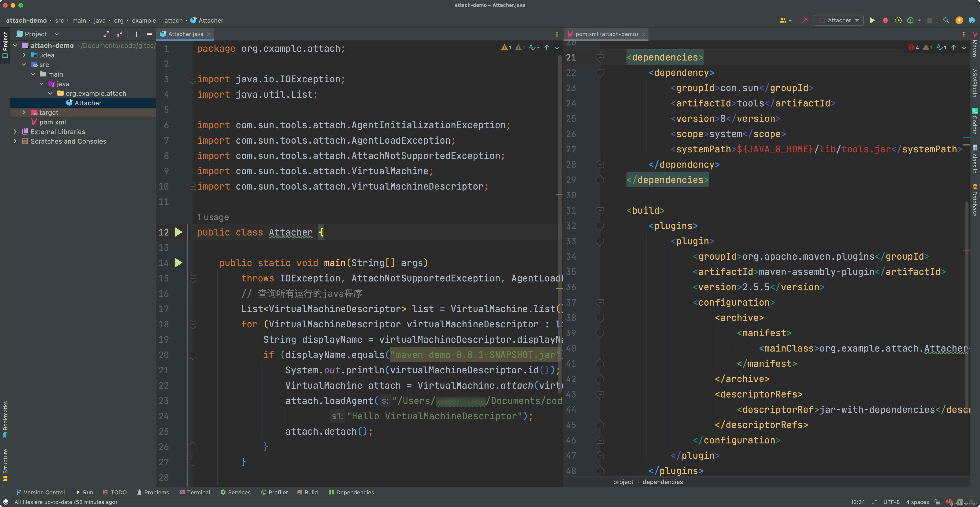Switch to the pom.xml (attach-demo) tab

606,34
